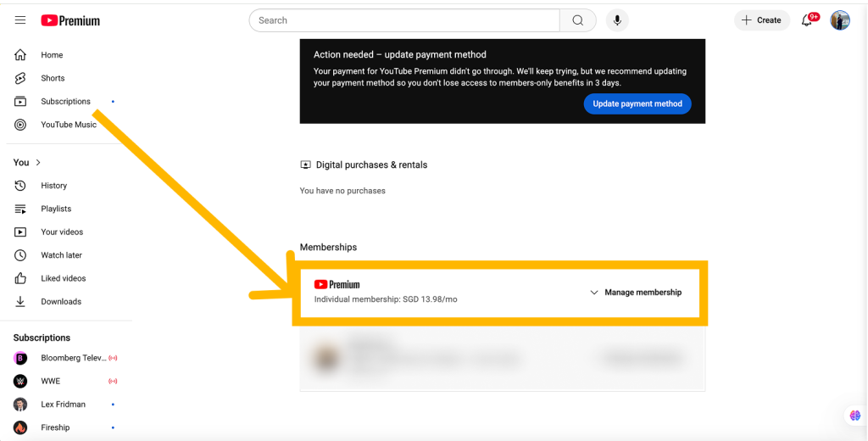This screenshot has width=868, height=441.
Task: Click the "Memberships" section heading
Action: 328,247
